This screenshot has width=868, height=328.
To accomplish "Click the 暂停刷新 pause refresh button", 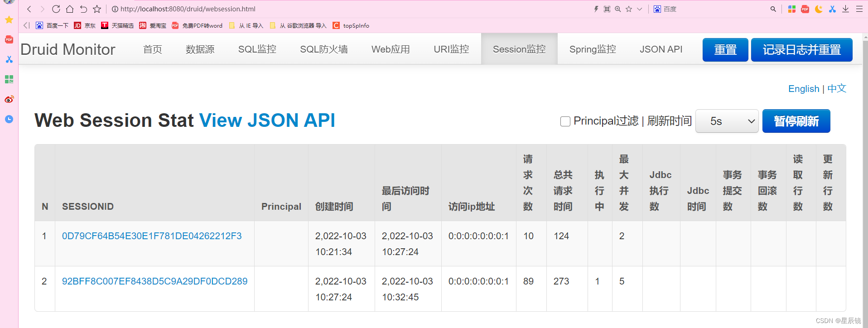I will point(796,121).
